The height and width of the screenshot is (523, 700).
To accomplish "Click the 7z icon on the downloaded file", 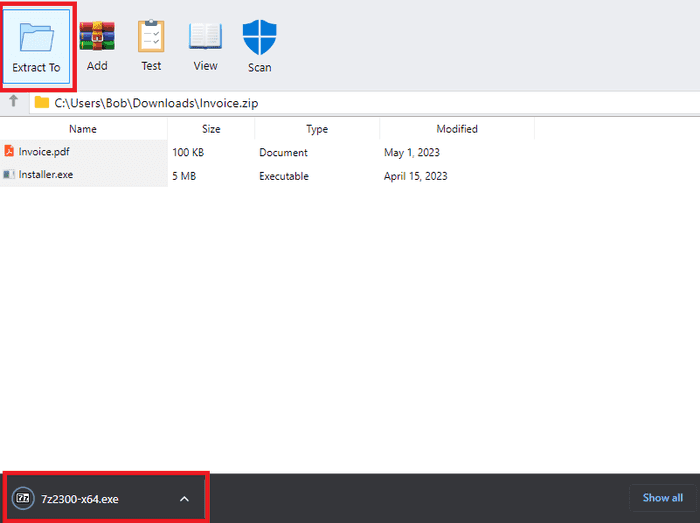I will pyautogui.click(x=23, y=498).
